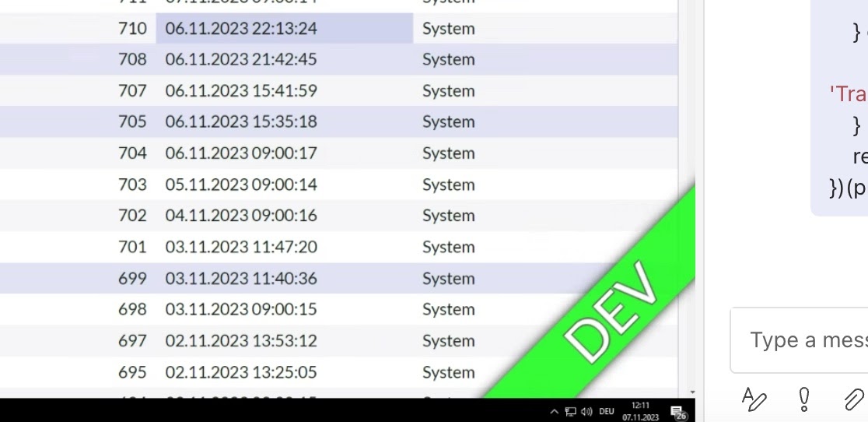Open the volume speaker tray icon
Image resolution: width=868 pixels, height=422 pixels.
tap(586, 411)
